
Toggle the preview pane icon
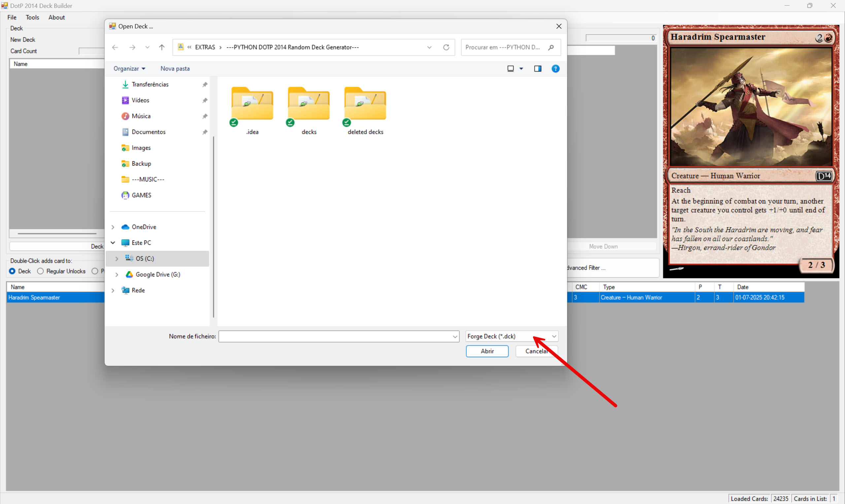[537, 69]
